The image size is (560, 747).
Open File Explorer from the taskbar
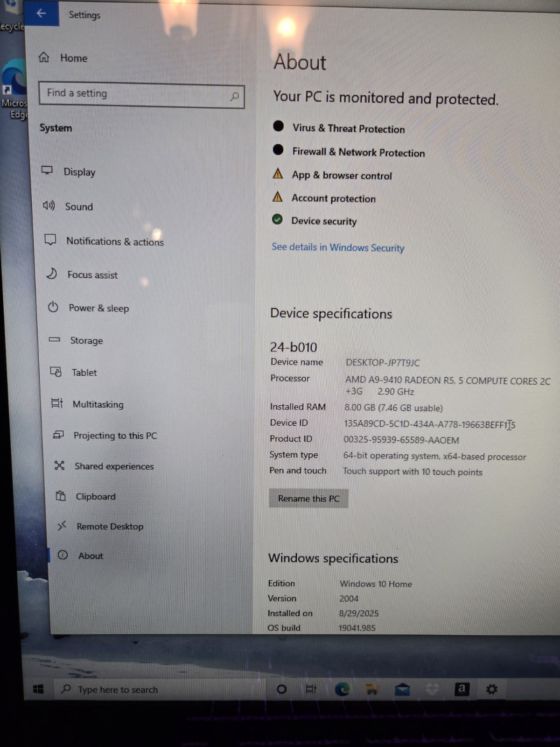click(x=372, y=689)
